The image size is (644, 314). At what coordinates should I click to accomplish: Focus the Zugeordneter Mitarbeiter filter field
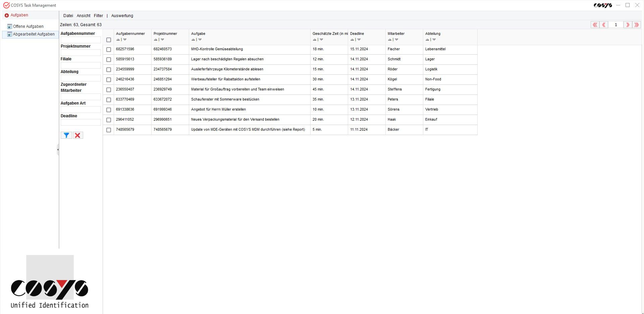(80, 97)
